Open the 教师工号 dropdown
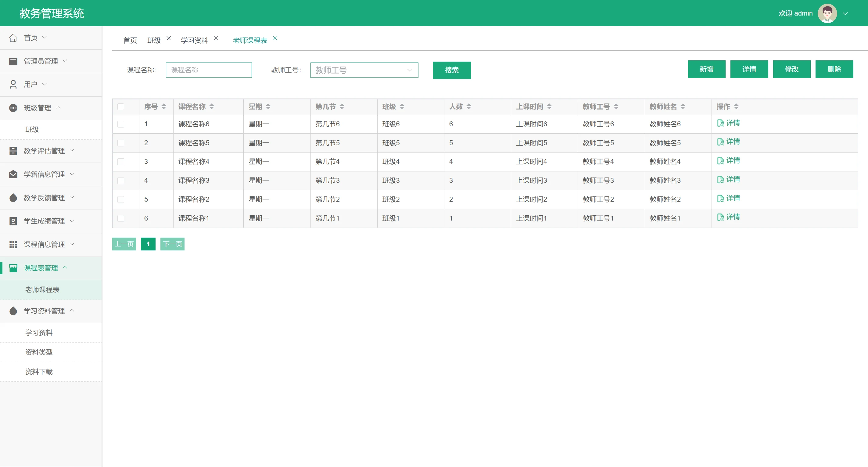The width and height of the screenshot is (868, 467). click(364, 70)
